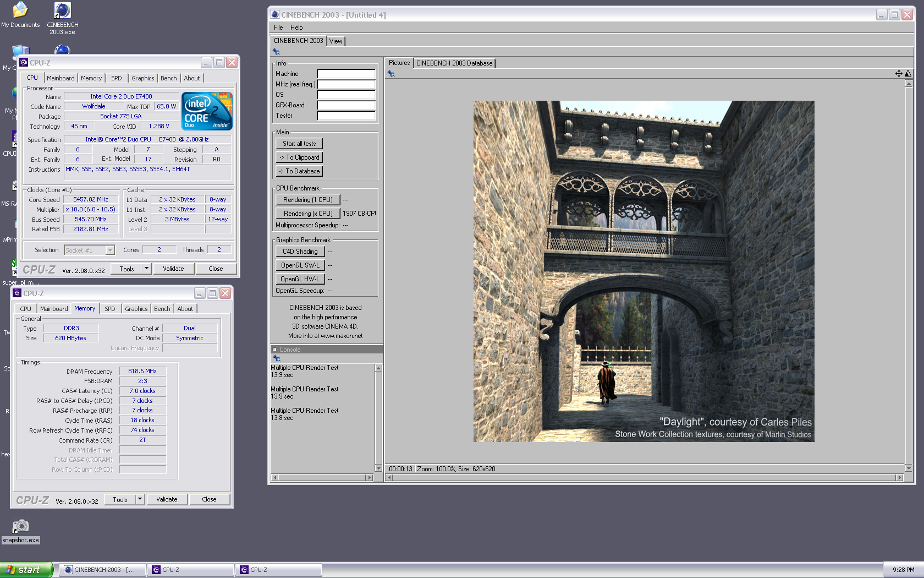Select Bench tab in upper CPU-Z window
This screenshot has width=924, height=578.
(168, 78)
